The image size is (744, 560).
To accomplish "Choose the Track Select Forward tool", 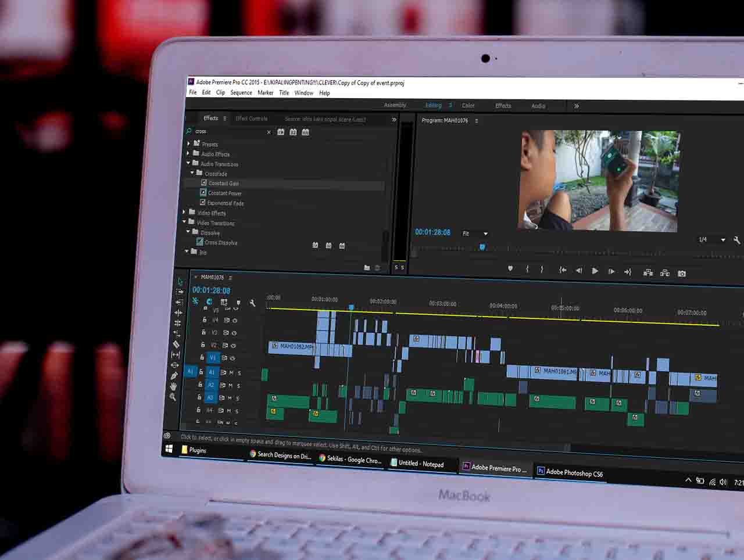I will (180, 292).
